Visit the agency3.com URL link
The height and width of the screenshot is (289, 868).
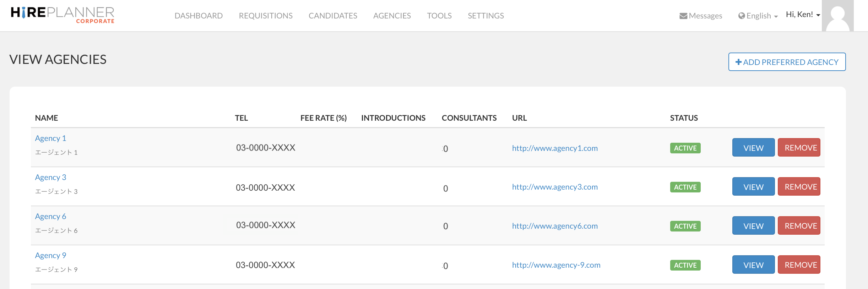coord(554,187)
